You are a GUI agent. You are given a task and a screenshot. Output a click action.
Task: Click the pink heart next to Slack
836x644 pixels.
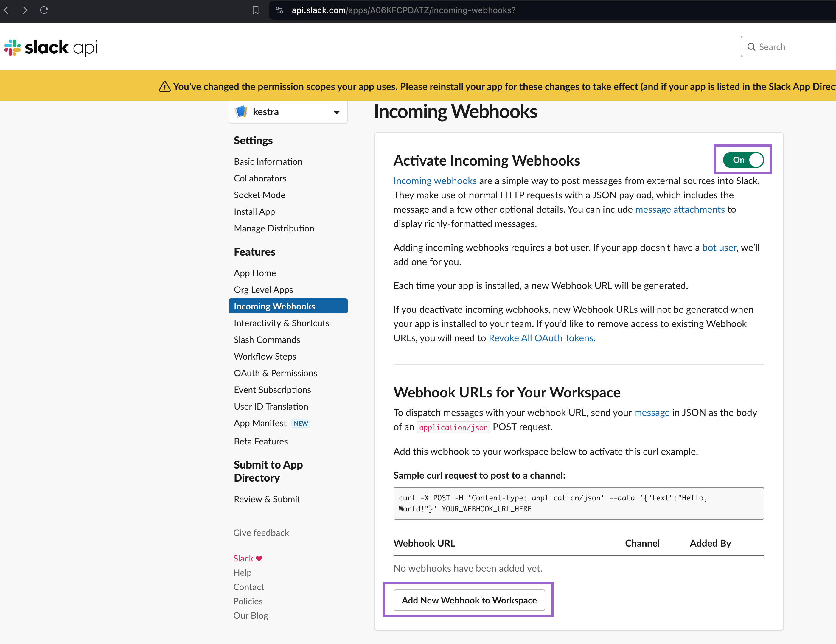tap(259, 559)
